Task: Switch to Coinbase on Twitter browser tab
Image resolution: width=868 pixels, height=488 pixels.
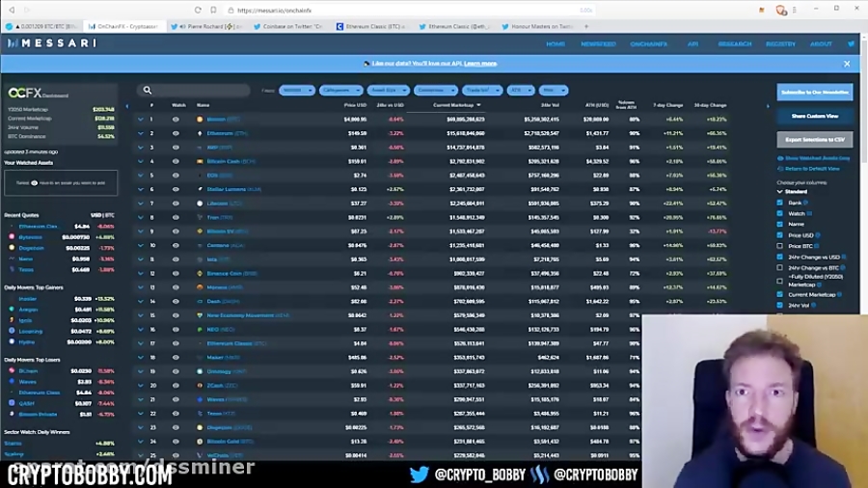Action: point(288,26)
